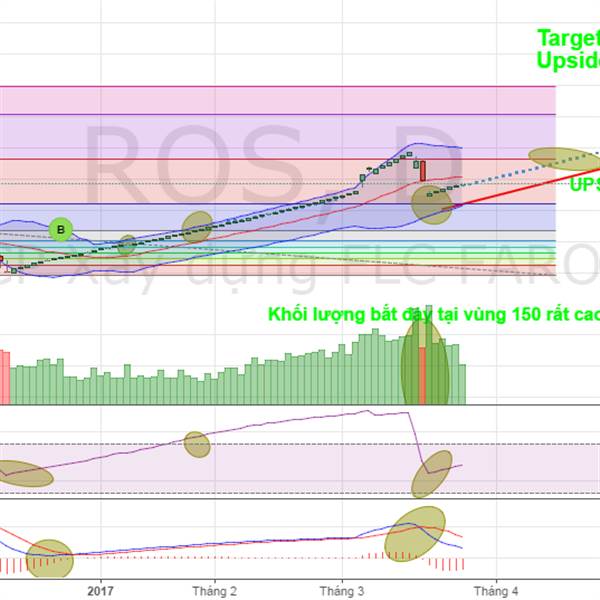Select the '2017' time axis label
This screenshot has width=600, height=600.
[100, 591]
